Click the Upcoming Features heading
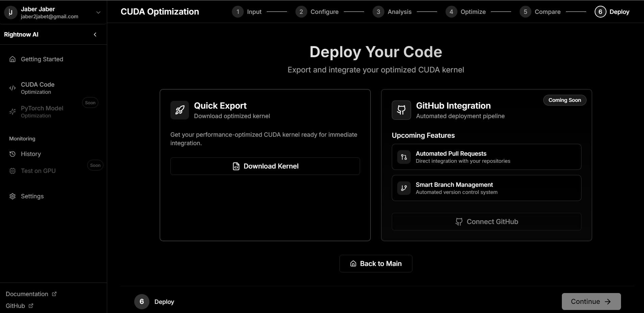644x313 pixels. click(x=423, y=135)
